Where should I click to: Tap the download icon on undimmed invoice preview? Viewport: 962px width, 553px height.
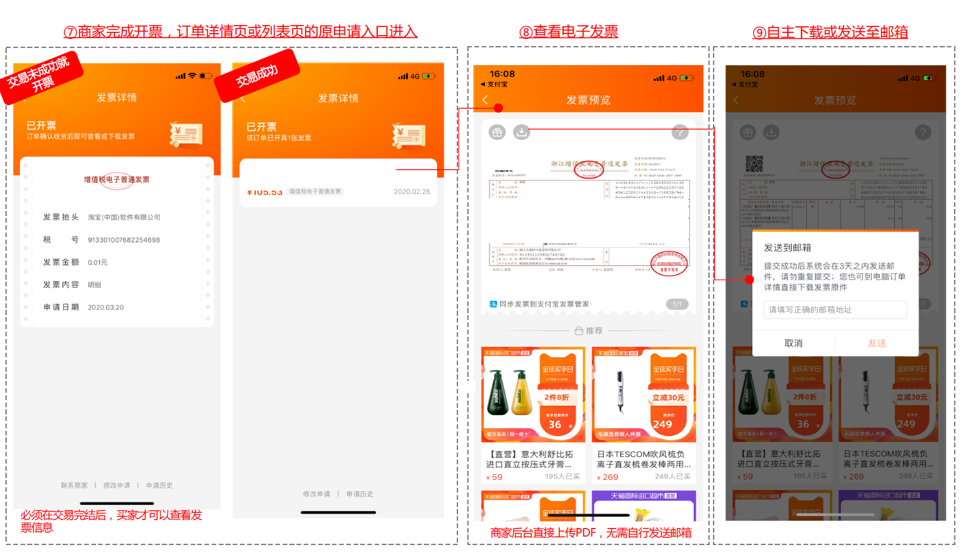[521, 132]
